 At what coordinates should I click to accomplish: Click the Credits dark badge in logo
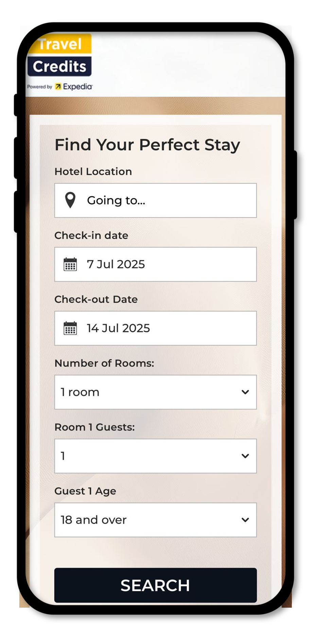coord(59,66)
